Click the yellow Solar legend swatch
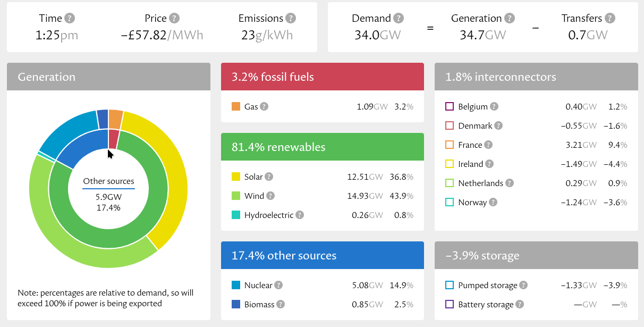This screenshot has height=327, width=644. pos(236,177)
